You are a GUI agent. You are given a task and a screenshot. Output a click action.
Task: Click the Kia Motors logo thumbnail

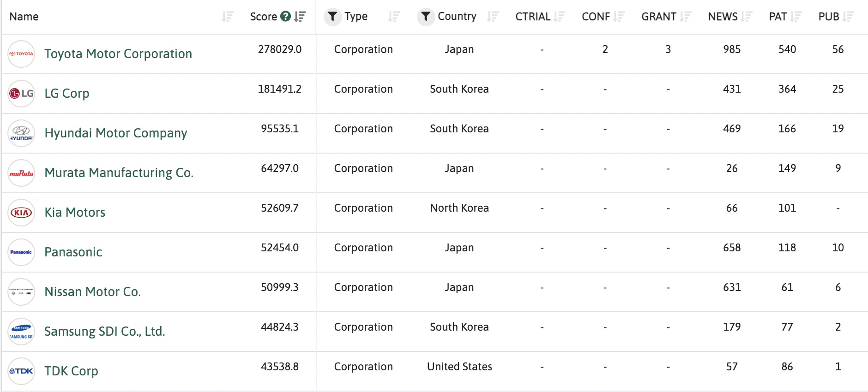click(x=21, y=213)
